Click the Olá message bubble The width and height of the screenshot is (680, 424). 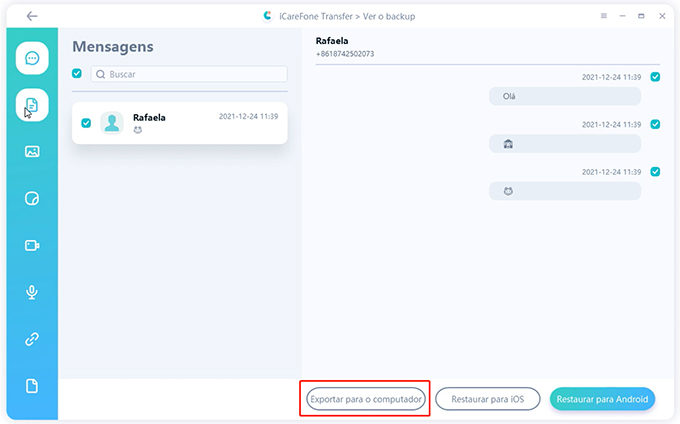click(x=565, y=96)
